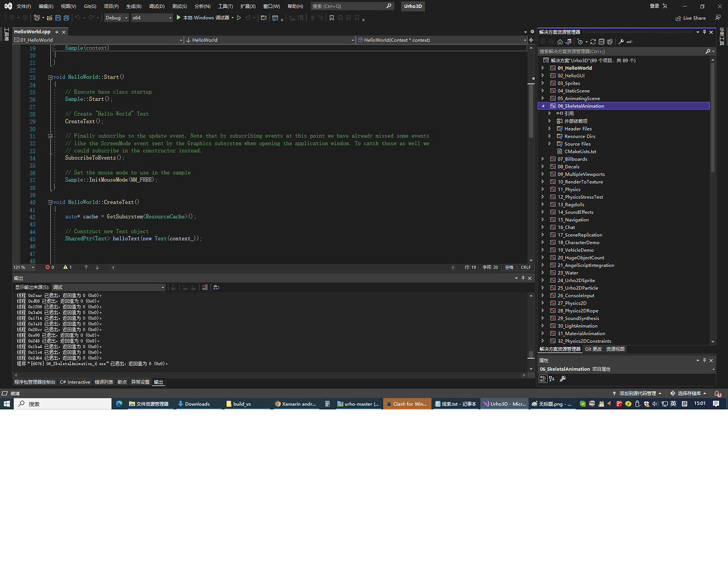728x563 pixels.
Task: Expand the Resource Dirs folder
Action: pos(550,136)
